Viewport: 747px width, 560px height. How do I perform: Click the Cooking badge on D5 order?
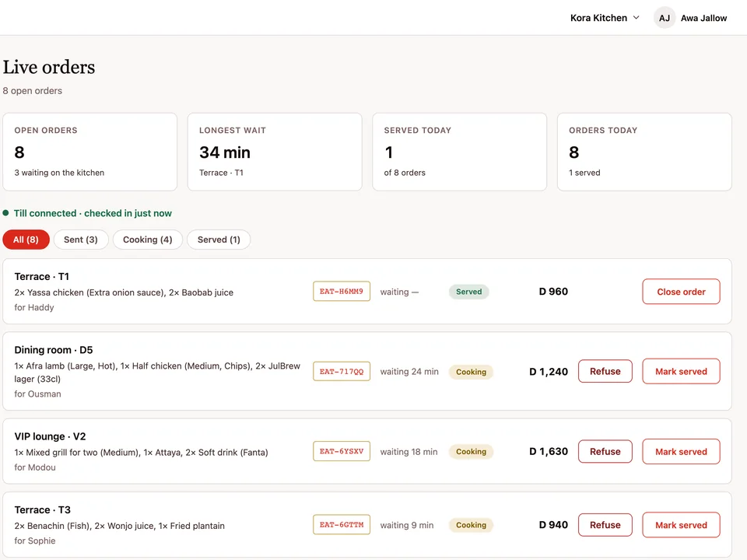(471, 372)
